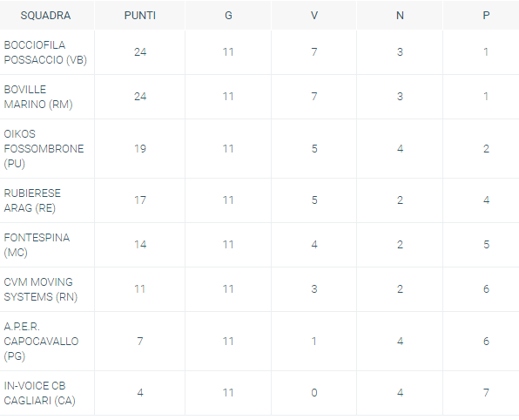This screenshot has width=519, height=420.
Task: Click the PUNTI column header
Action: (x=140, y=16)
